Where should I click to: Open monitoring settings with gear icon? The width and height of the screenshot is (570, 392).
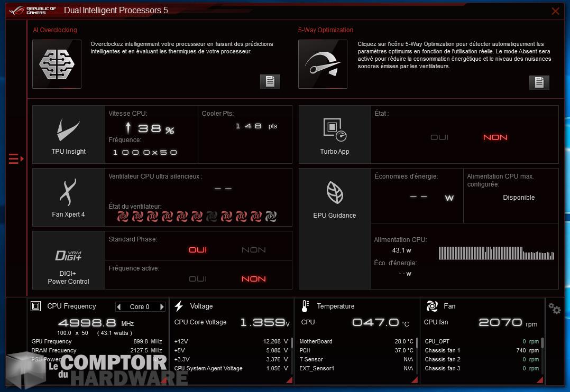point(555,309)
